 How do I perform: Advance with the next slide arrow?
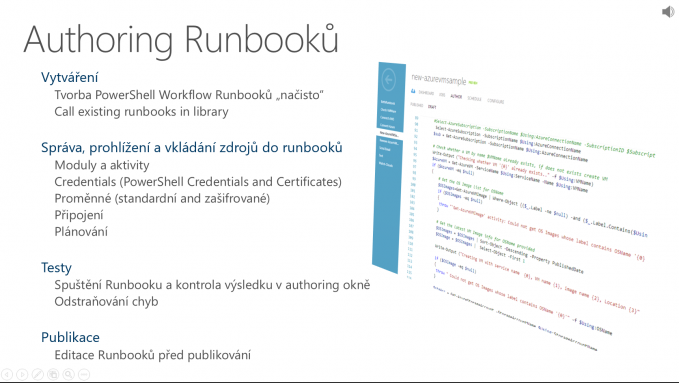tap(22, 374)
